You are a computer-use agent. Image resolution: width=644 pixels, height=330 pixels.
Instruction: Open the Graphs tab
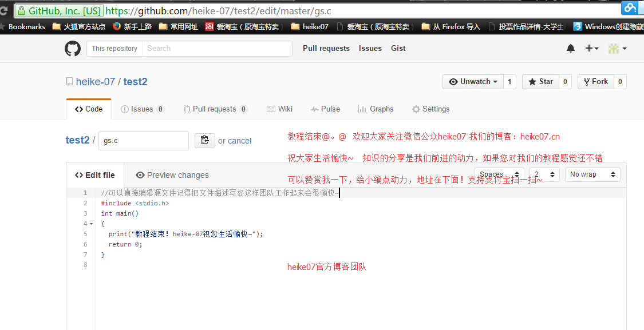(x=376, y=109)
